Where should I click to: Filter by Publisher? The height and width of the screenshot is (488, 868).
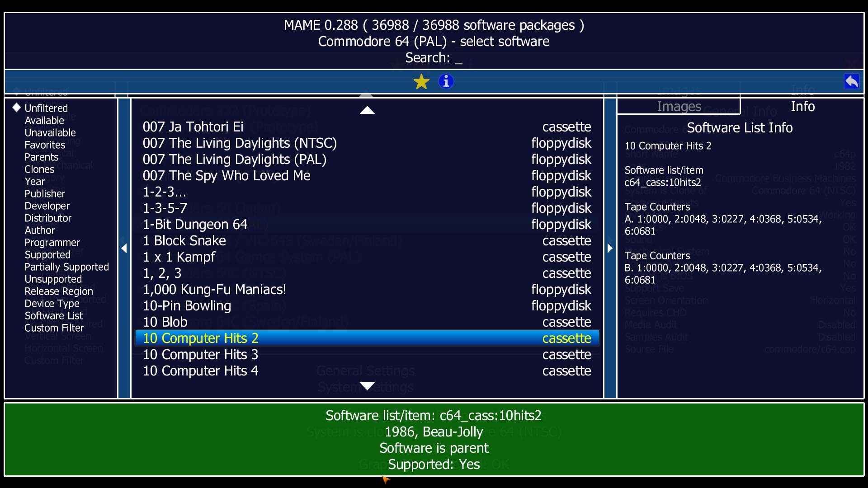(x=45, y=193)
